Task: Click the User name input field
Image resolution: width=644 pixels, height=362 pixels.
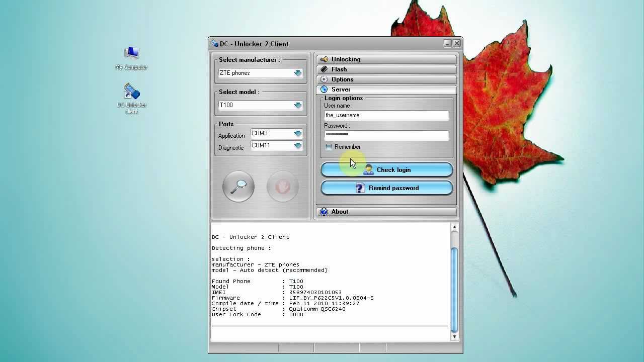Action: pos(386,115)
